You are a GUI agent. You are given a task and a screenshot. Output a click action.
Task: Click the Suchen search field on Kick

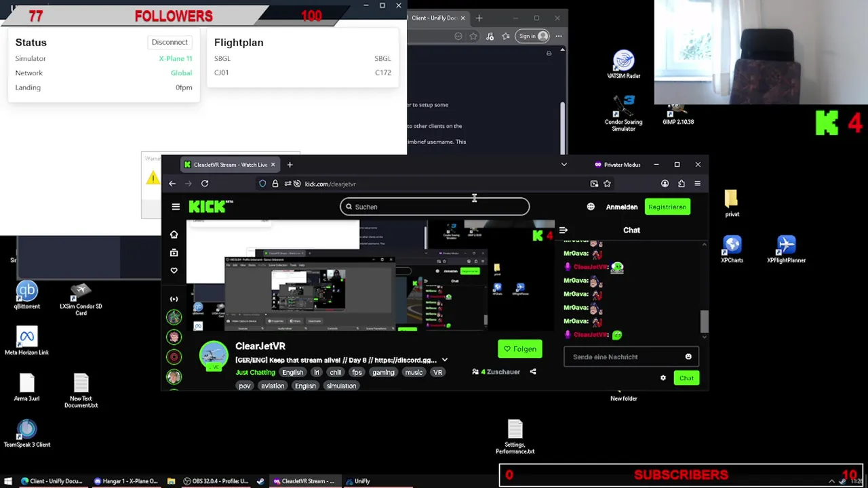pos(435,207)
